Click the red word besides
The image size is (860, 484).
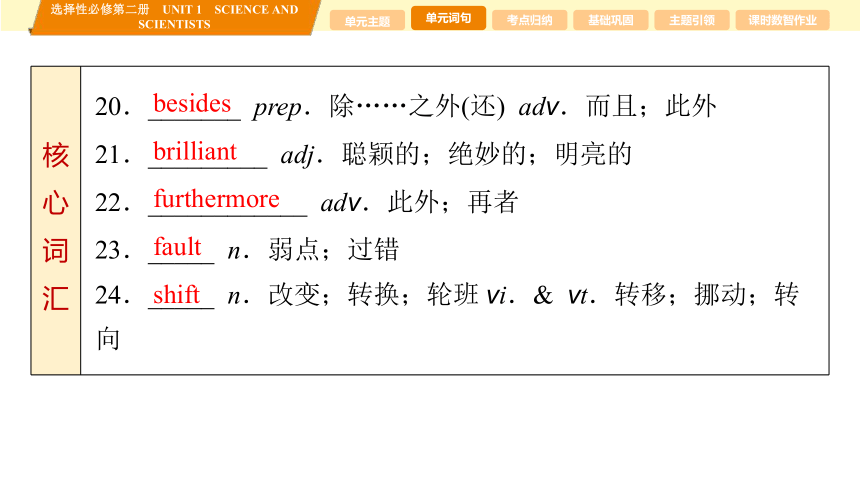point(192,103)
